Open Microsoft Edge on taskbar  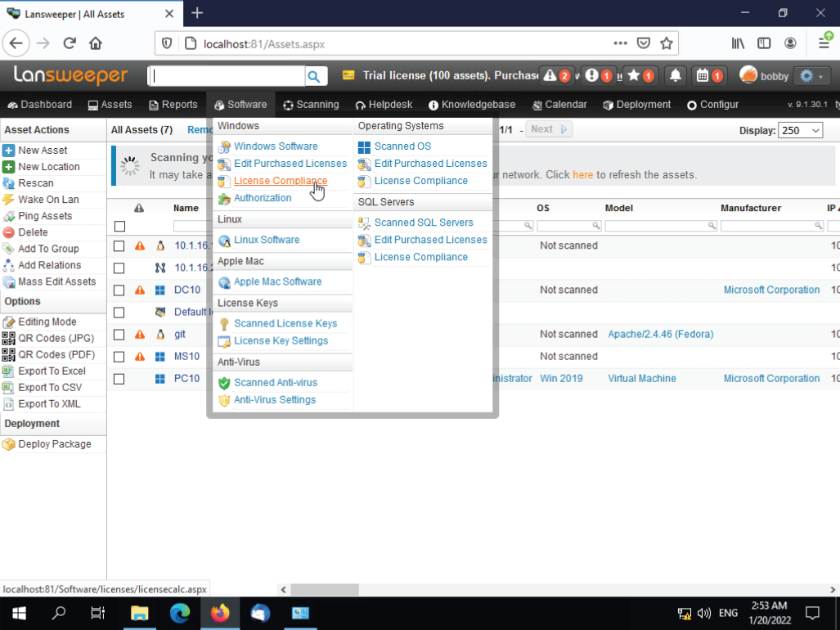tap(180, 614)
